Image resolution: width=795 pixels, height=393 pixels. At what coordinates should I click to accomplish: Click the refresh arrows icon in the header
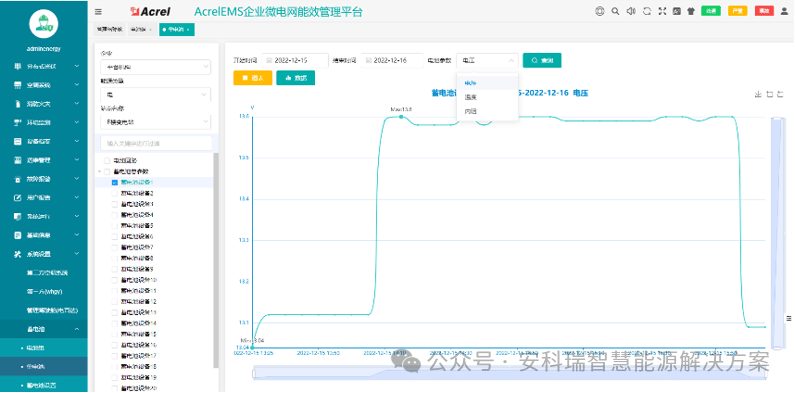point(646,11)
